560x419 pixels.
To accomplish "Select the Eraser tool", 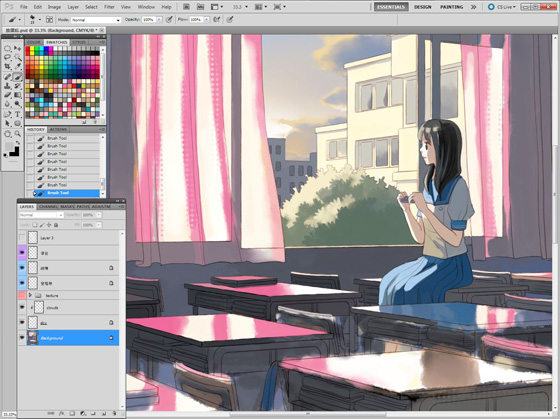I will (x=7, y=95).
